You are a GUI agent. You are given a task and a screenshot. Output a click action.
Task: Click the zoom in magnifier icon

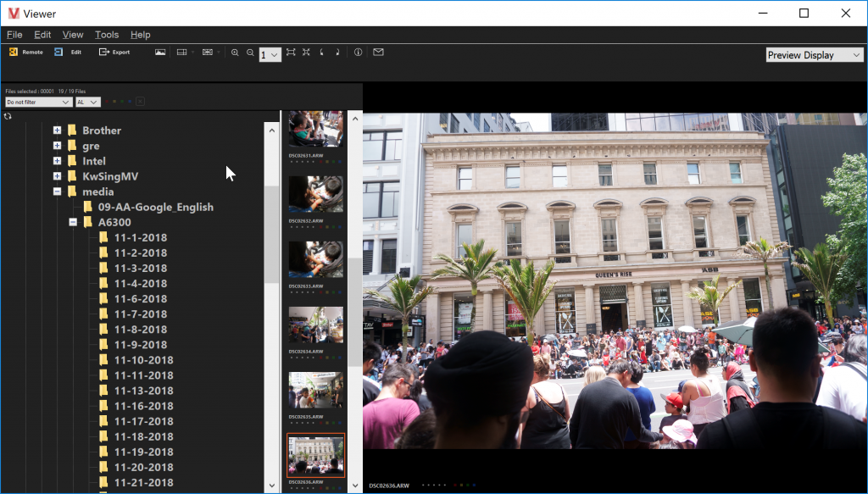(x=235, y=53)
